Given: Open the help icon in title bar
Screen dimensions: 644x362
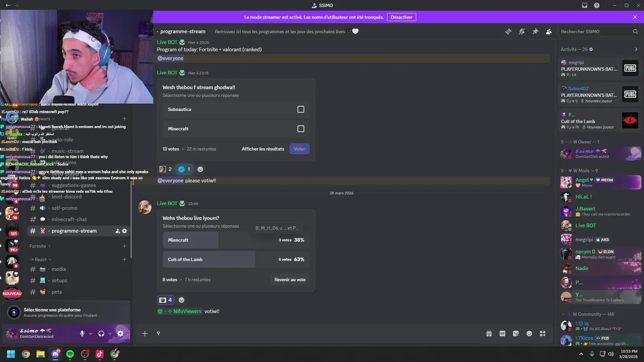Looking at the screenshot, I should [597, 5].
